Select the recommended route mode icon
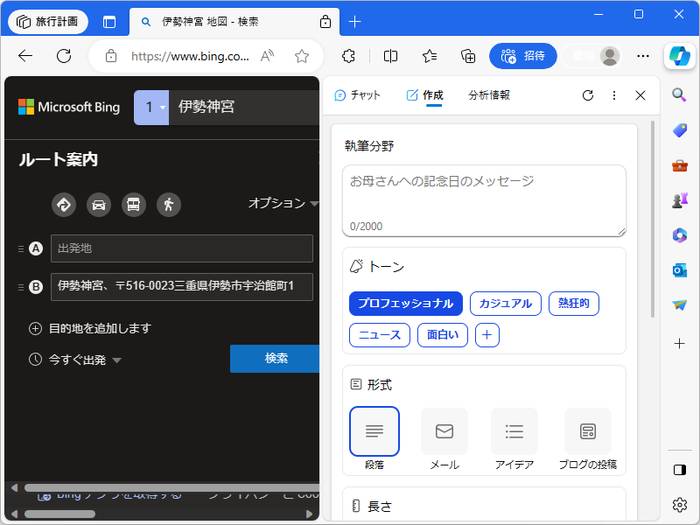The image size is (700, 525). (x=64, y=205)
